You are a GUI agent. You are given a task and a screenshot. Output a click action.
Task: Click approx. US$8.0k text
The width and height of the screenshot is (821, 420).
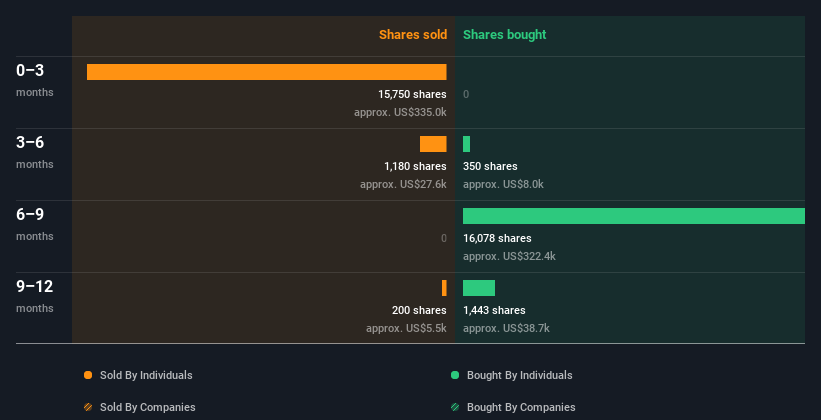click(503, 184)
